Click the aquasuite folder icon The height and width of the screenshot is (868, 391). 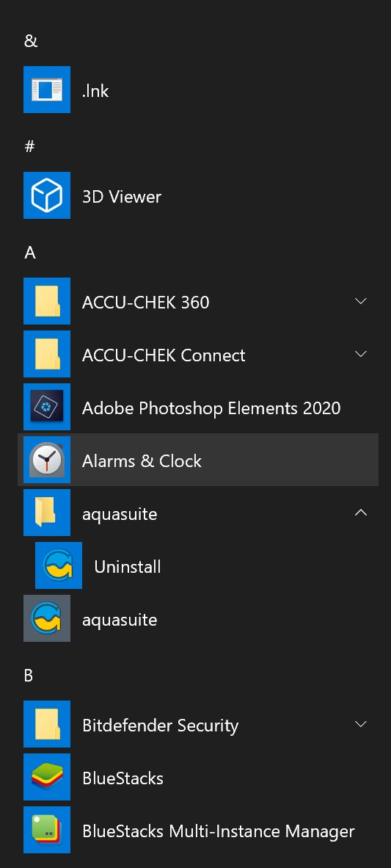coord(47,513)
